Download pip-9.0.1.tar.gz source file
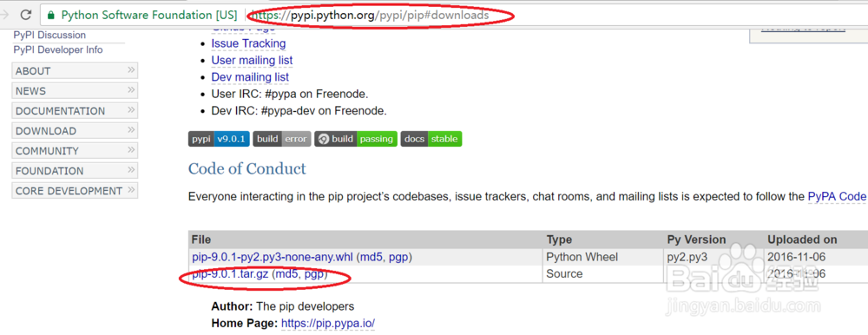This screenshot has height=335, width=868. 230,273
